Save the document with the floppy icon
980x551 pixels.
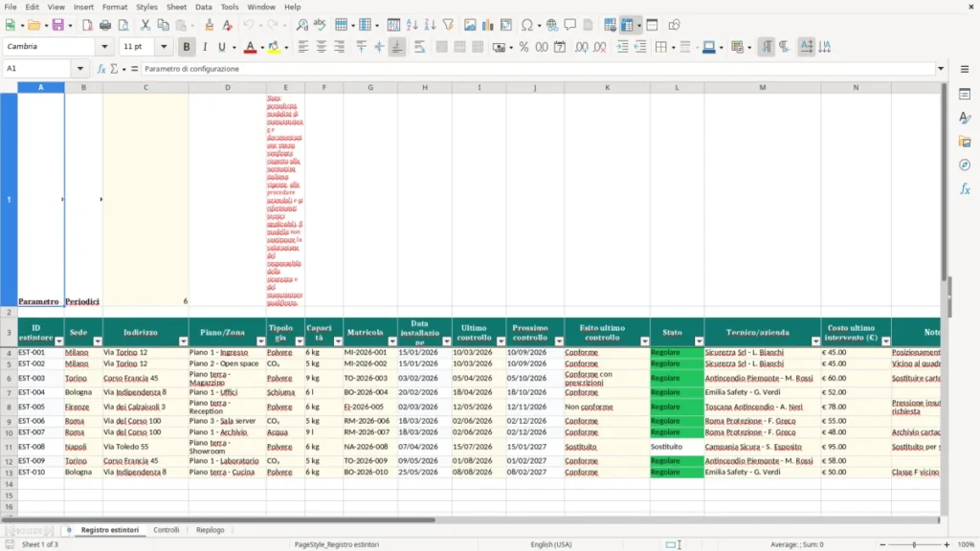click(x=58, y=25)
